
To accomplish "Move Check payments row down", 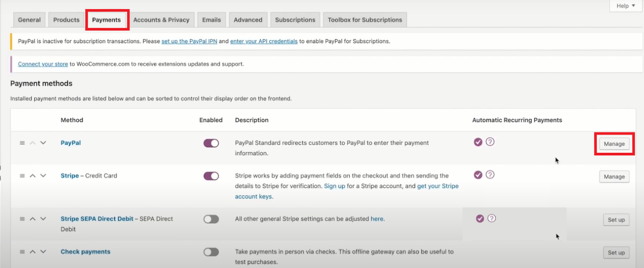I will coord(43,251).
